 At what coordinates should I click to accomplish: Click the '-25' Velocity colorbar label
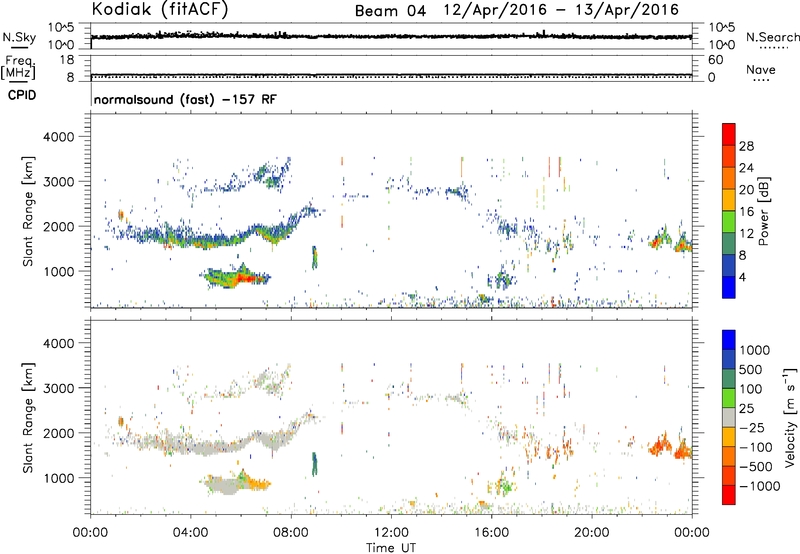pyautogui.click(x=754, y=427)
